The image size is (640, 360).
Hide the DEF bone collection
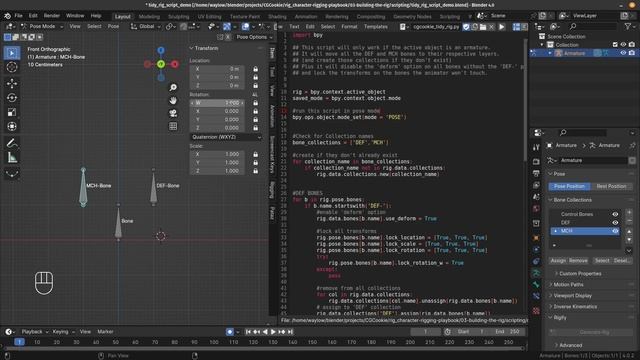click(x=615, y=223)
